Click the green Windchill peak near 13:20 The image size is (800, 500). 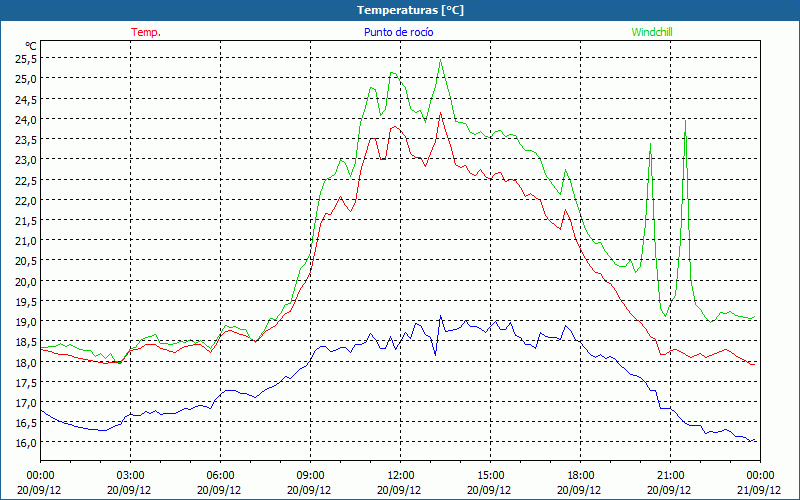click(x=440, y=60)
